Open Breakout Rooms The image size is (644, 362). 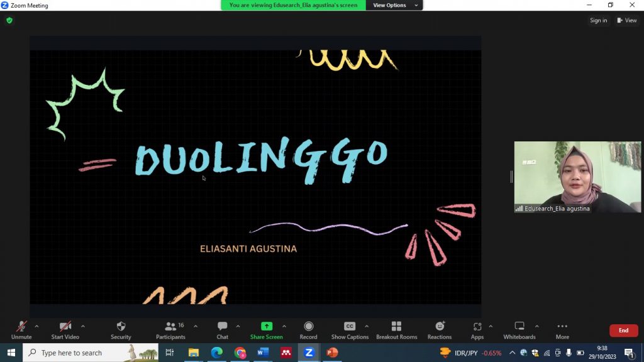tap(396, 327)
